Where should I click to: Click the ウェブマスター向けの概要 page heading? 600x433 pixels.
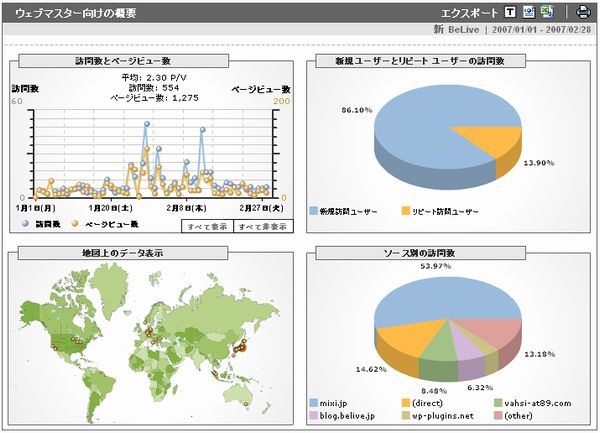(x=75, y=13)
